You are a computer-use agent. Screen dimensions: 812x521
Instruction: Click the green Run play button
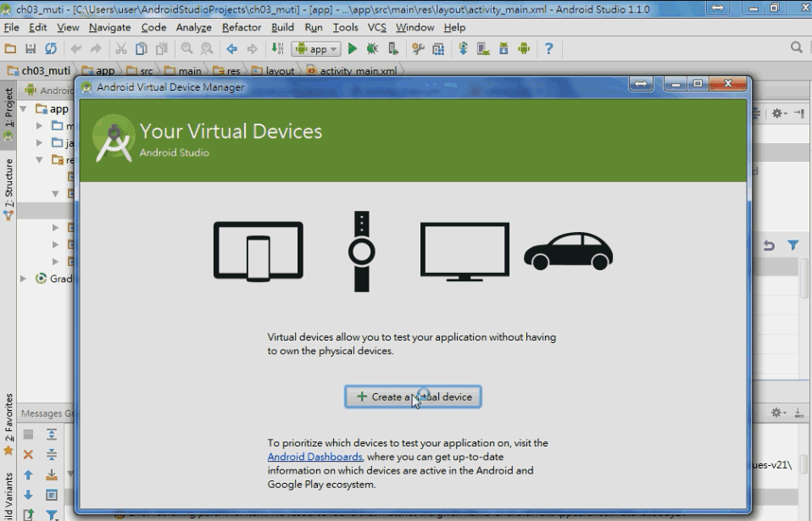pyautogui.click(x=352, y=48)
